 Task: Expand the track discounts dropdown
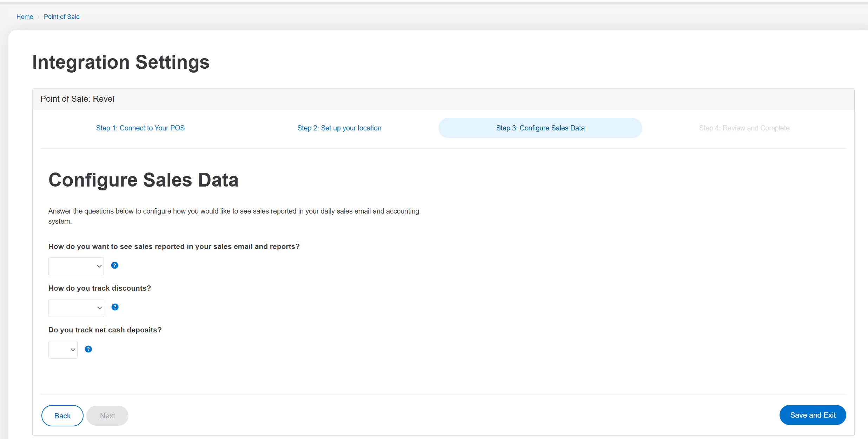76,308
